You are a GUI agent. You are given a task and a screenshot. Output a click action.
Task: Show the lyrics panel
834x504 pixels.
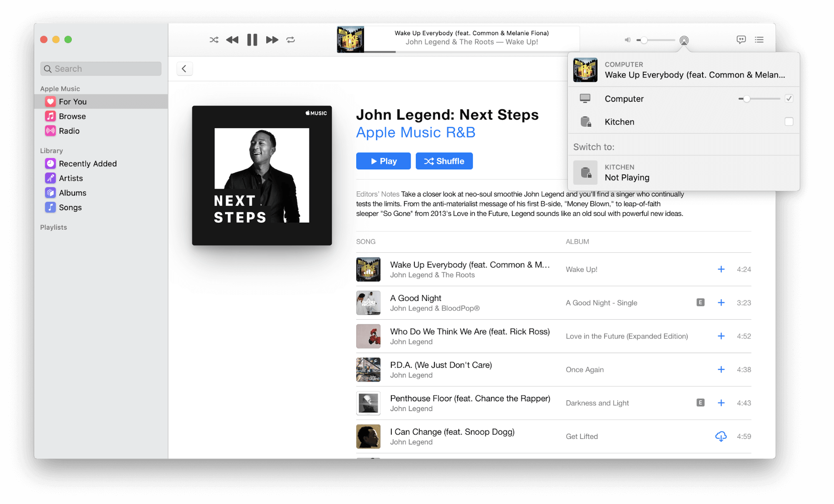[x=741, y=40]
